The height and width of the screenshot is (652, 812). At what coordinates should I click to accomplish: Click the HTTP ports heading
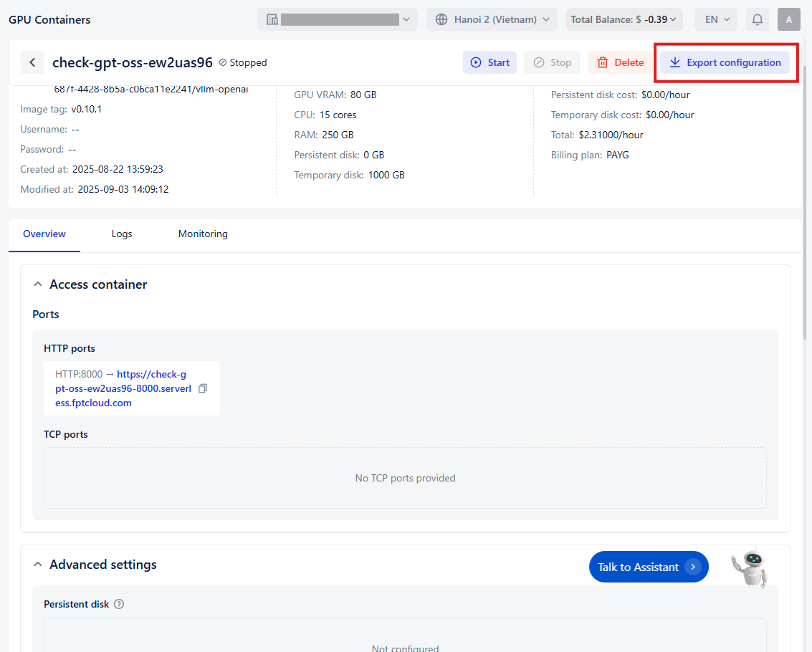70,348
